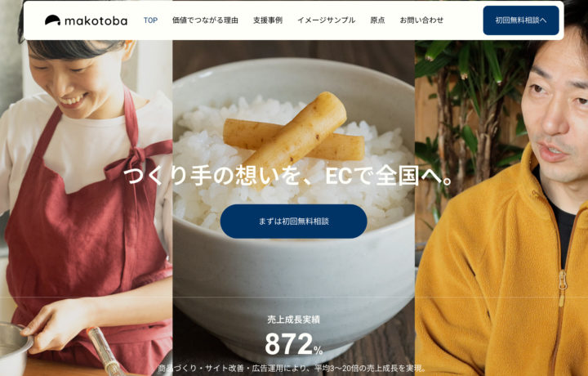Click the makotoba logo icon
The width and height of the screenshot is (588, 376).
(52, 20)
